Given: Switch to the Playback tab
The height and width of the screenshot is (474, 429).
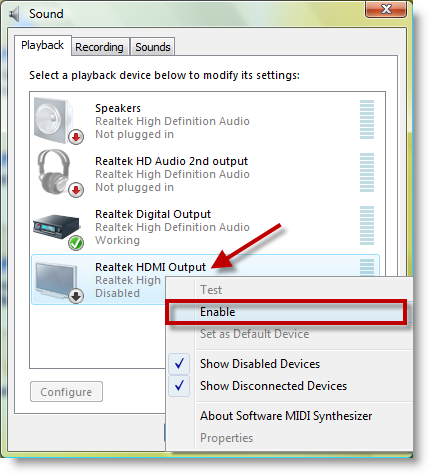Looking at the screenshot, I should coord(42,45).
